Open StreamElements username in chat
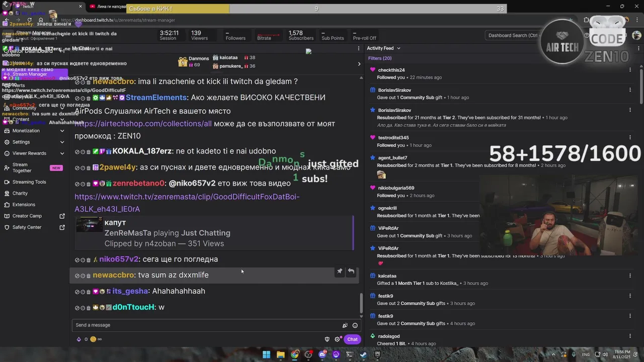 coord(156,98)
